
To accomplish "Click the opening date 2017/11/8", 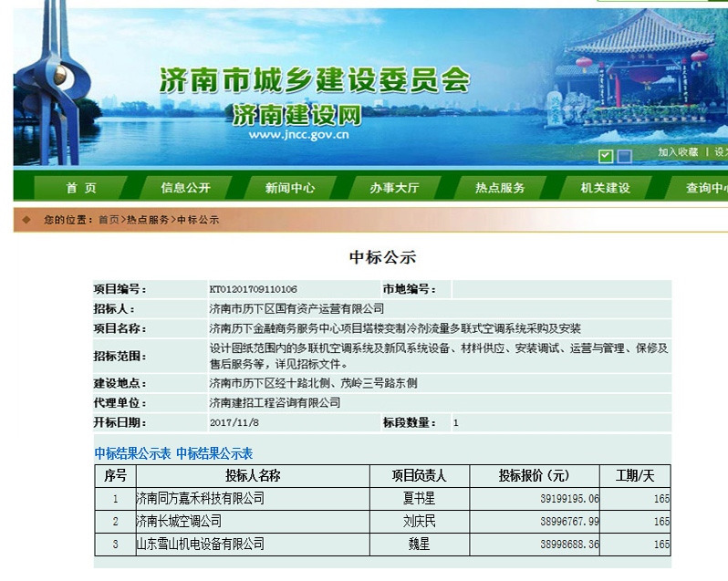I will 234,423.
